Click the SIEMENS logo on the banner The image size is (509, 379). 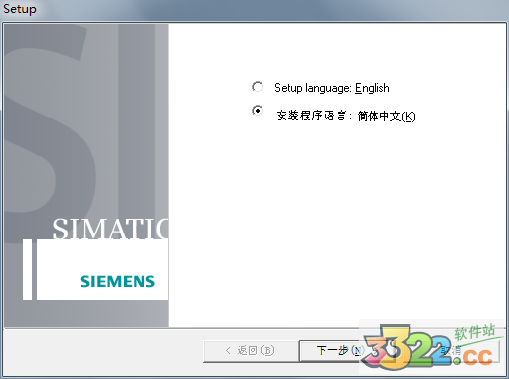tap(117, 282)
